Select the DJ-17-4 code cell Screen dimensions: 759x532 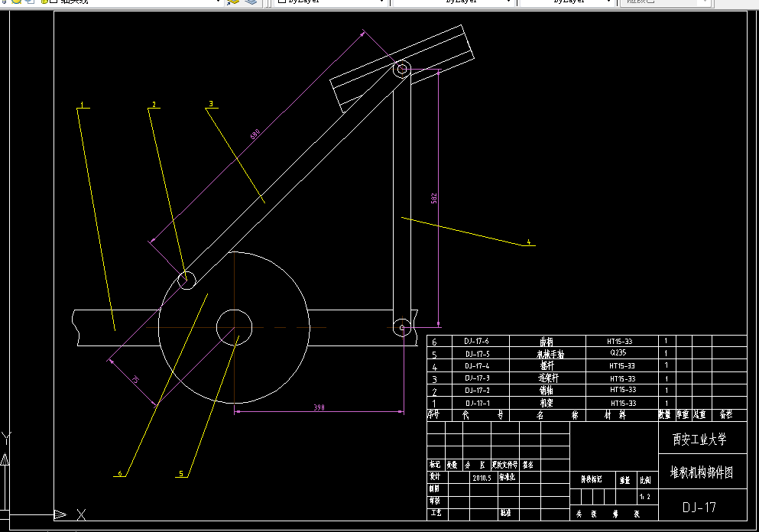(x=477, y=366)
